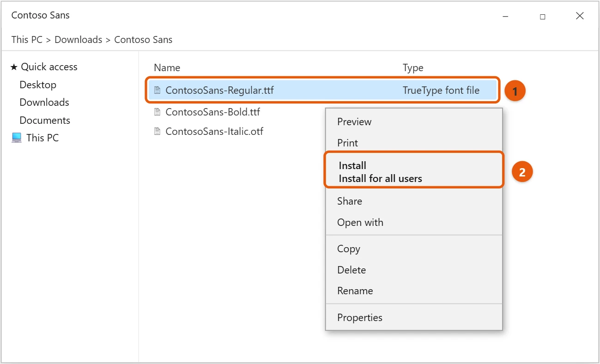Viewport: 600px width, 364px height.
Task: Choose Preview from the context menu
Action: (x=354, y=122)
